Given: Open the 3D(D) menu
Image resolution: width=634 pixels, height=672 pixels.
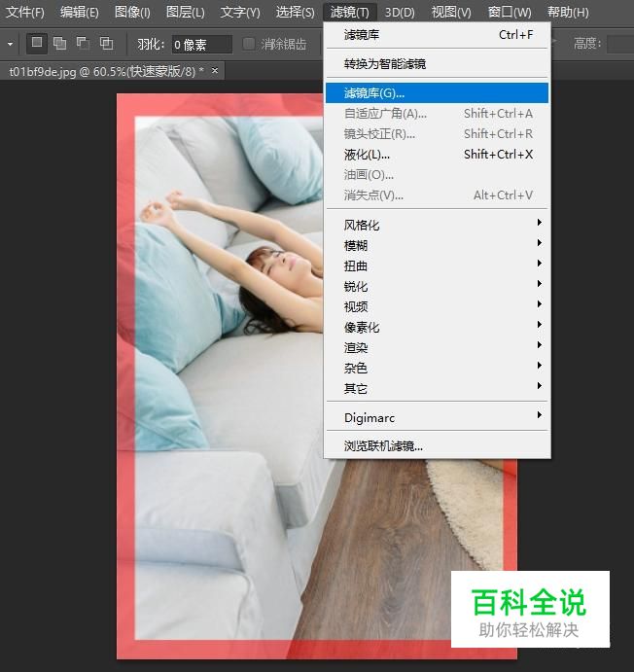Looking at the screenshot, I should (x=400, y=12).
